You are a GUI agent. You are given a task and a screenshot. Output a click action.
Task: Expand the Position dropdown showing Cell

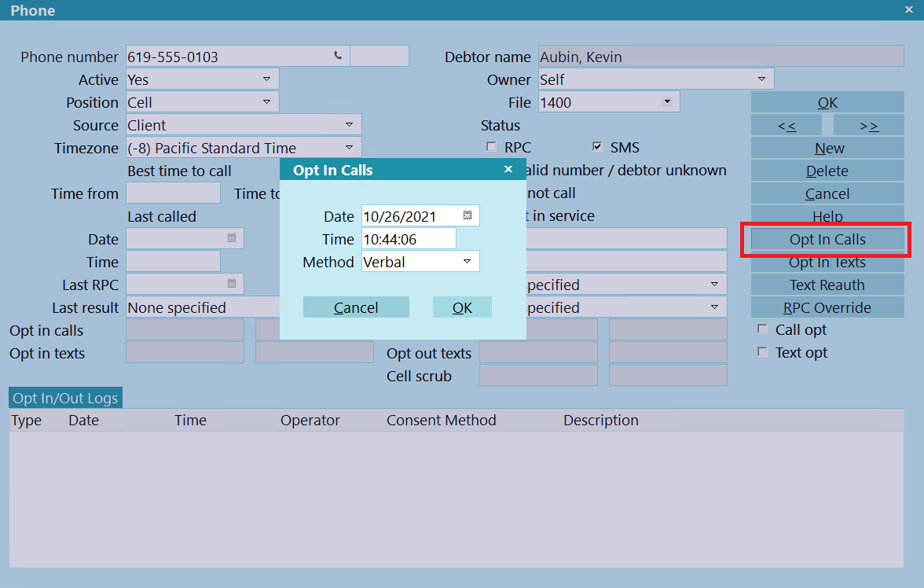click(x=266, y=102)
